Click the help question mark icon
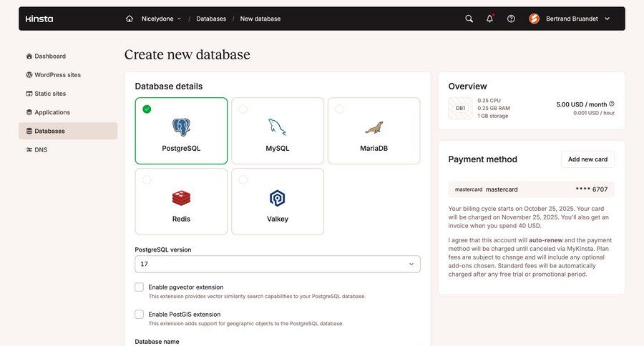The width and height of the screenshot is (644, 346). coord(511,19)
